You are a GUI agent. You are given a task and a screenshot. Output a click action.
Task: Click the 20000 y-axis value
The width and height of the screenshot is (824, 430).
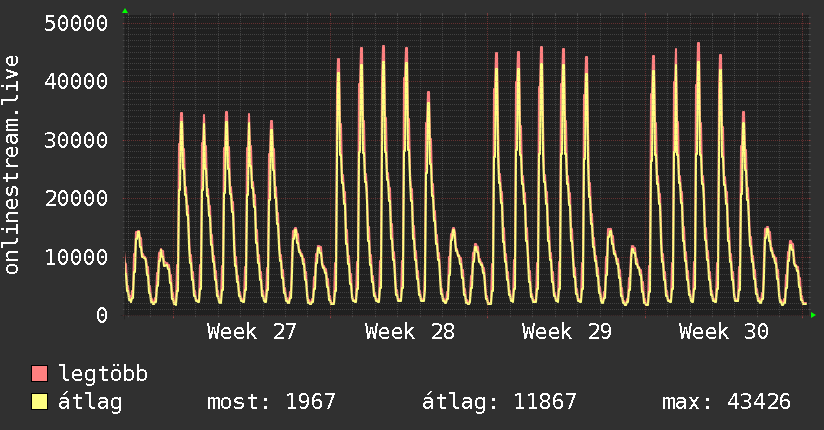(76, 198)
